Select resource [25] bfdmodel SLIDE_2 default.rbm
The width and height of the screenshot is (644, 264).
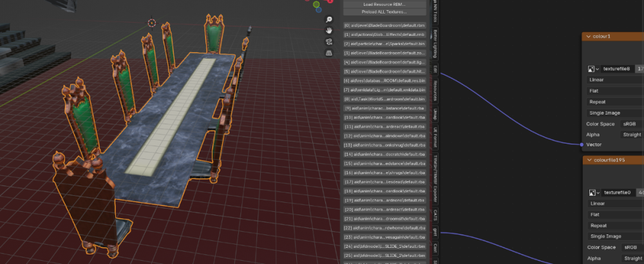point(384,256)
